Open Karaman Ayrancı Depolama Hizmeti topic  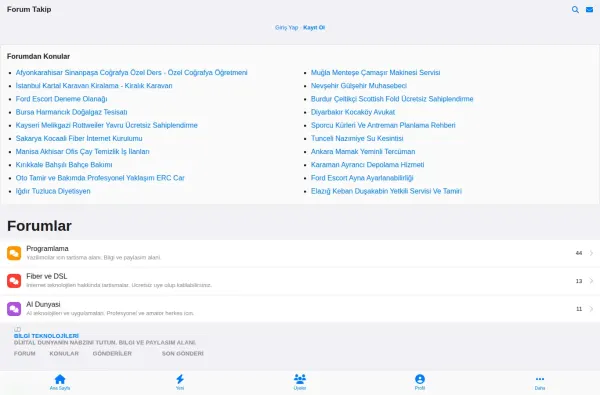click(x=368, y=165)
